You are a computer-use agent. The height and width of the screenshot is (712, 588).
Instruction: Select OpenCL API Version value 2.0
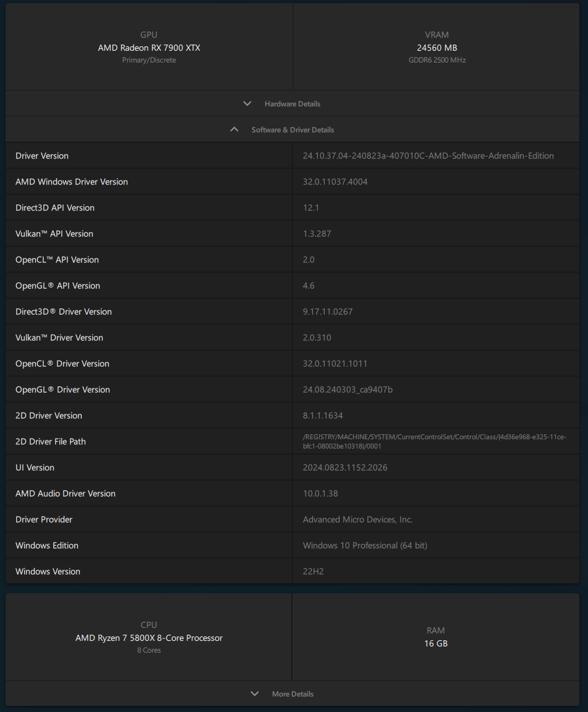pos(309,260)
